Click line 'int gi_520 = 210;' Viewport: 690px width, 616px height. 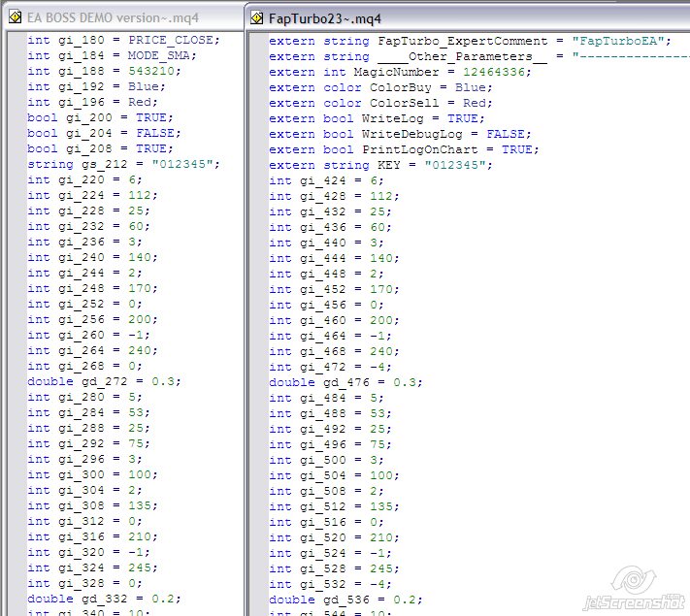(x=334, y=537)
